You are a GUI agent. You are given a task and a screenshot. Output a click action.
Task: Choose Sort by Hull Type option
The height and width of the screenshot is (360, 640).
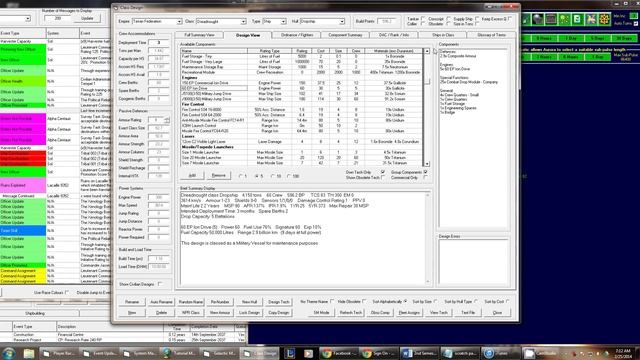click(476, 301)
